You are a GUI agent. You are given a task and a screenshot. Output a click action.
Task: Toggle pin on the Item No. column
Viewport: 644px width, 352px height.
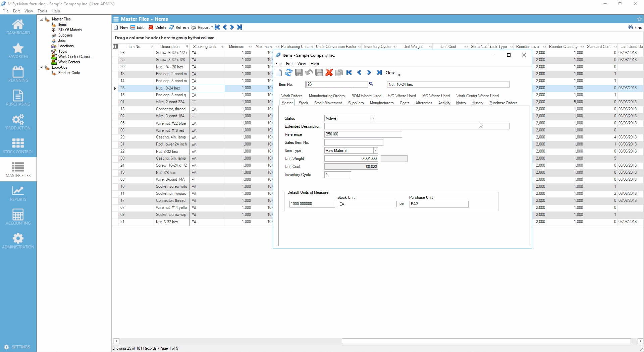click(x=152, y=47)
